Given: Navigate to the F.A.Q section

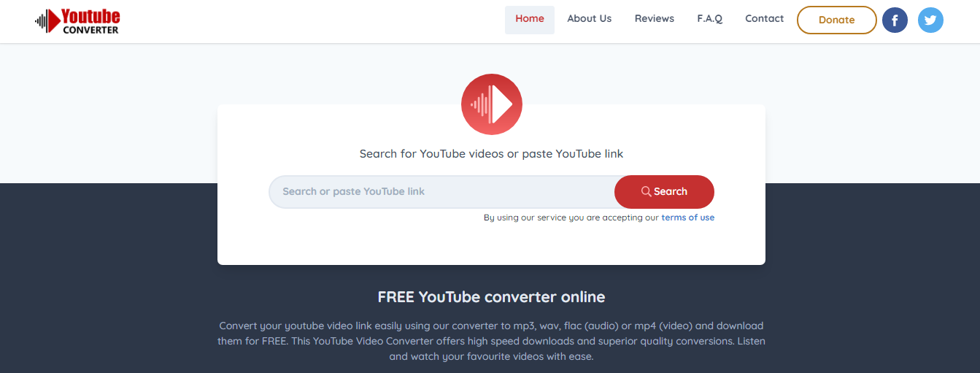Looking at the screenshot, I should (709, 19).
